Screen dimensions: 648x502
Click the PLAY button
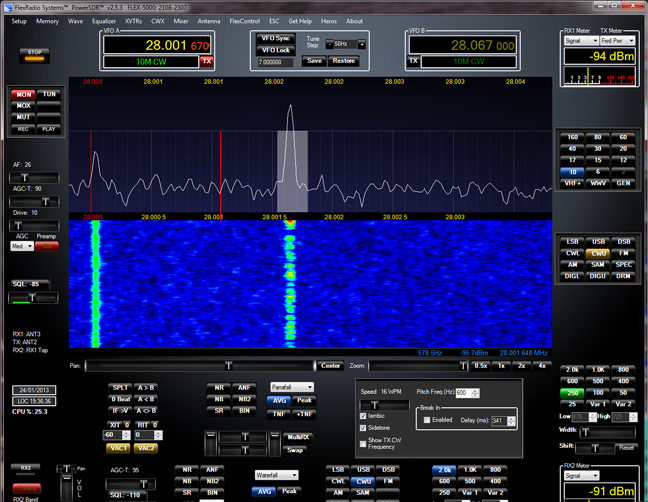pyautogui.click(x=49, y=129)
